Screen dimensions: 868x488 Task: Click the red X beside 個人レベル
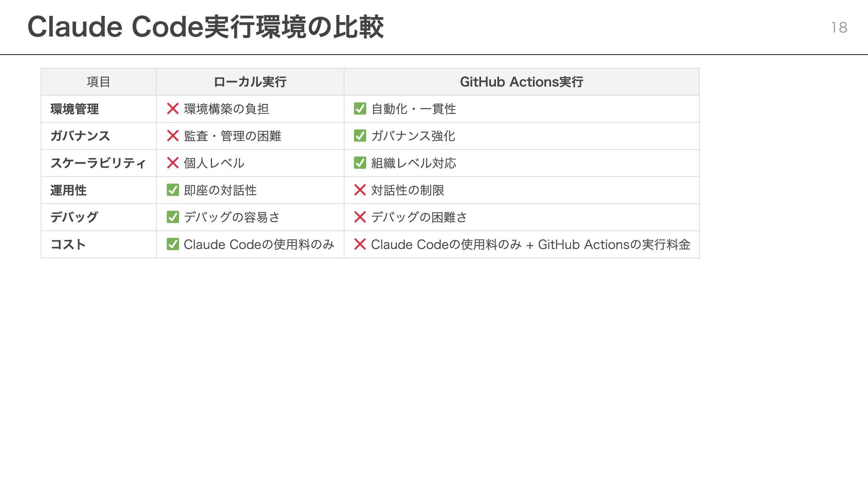[173, 163]
